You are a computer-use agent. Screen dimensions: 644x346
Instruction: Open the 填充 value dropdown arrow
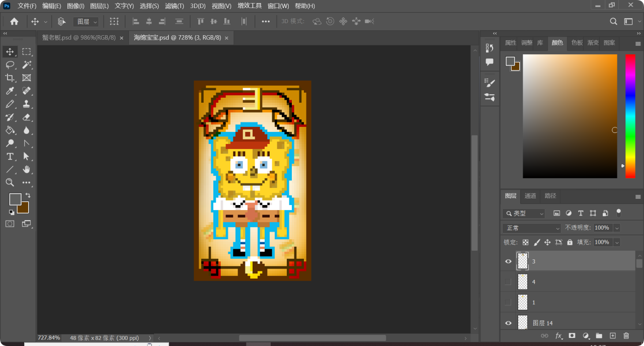(617, 242)
